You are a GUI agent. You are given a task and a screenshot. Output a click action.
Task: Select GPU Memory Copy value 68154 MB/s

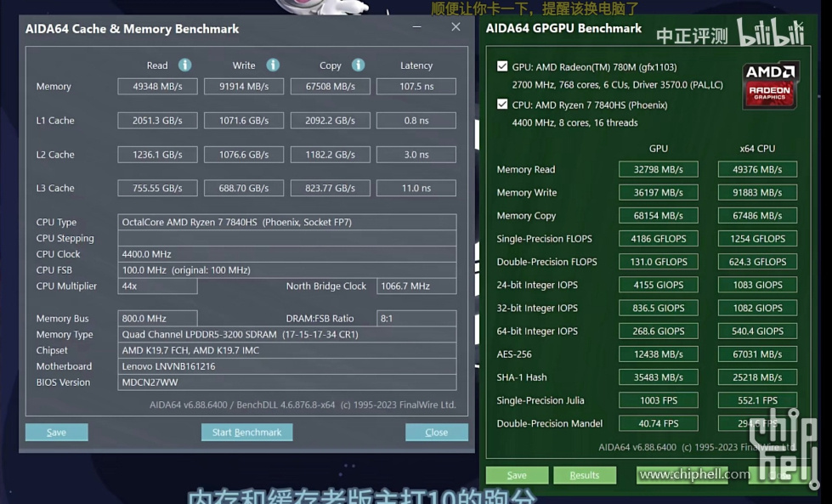click(659, 215)
